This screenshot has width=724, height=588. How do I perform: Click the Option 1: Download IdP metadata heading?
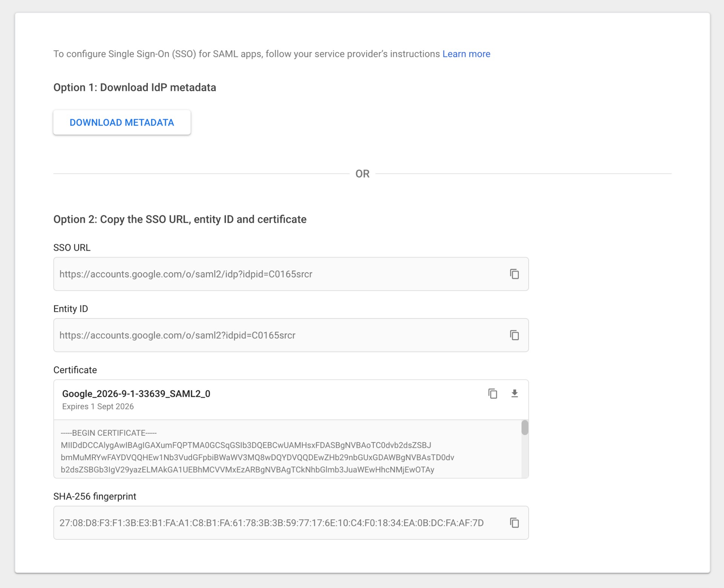[135, 87]
